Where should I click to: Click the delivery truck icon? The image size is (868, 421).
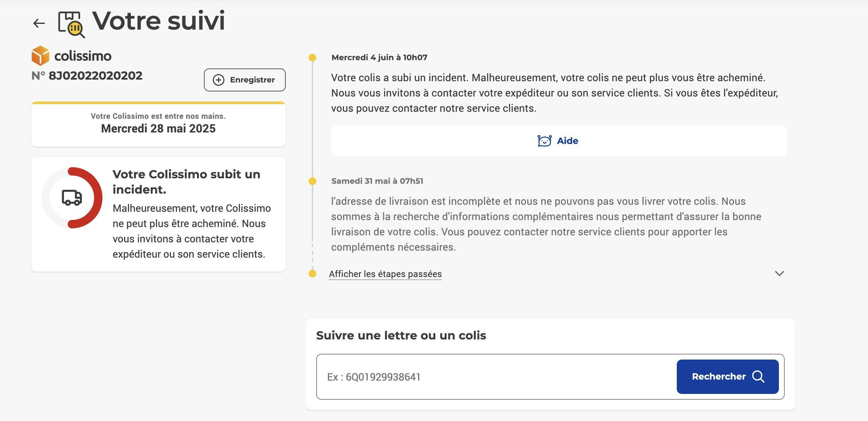coord(72,198)
